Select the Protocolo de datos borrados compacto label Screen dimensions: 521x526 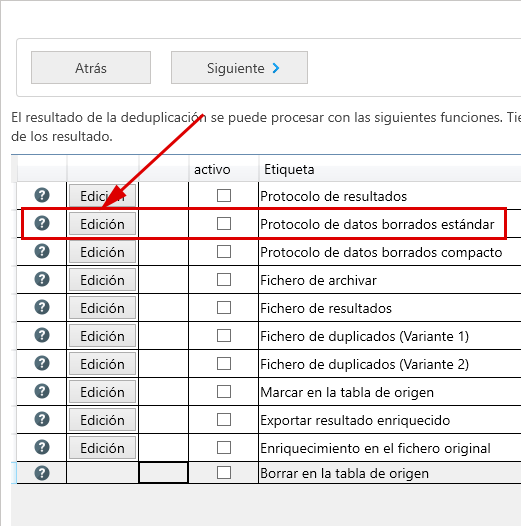point(381,252)
